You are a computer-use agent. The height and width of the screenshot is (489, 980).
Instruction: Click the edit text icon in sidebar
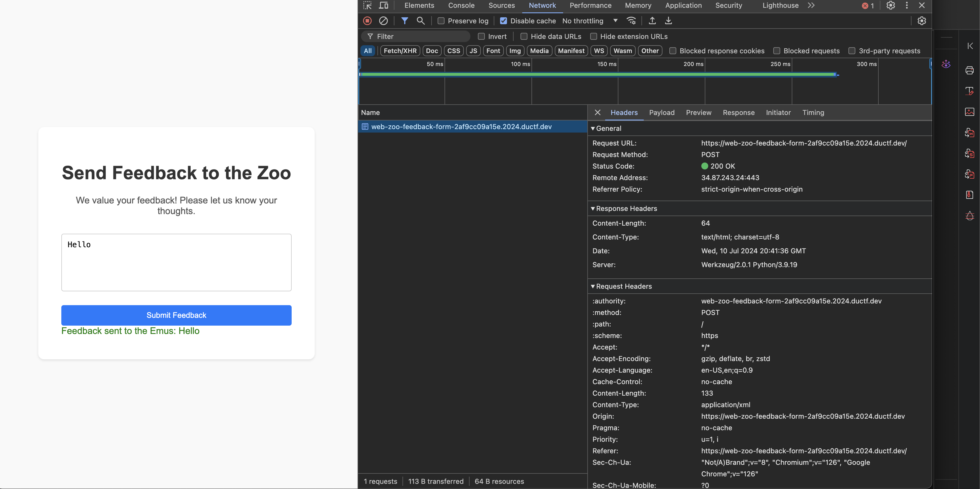click(x=970, y=91)
